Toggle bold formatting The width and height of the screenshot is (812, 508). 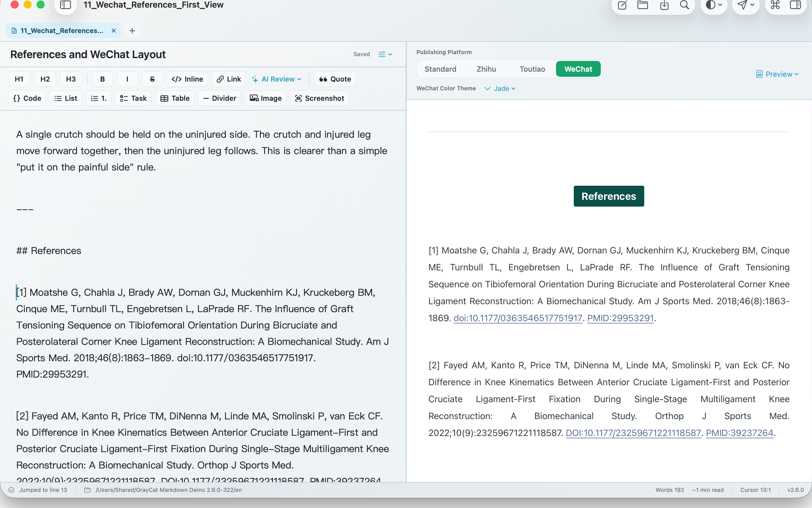(102, 79)
